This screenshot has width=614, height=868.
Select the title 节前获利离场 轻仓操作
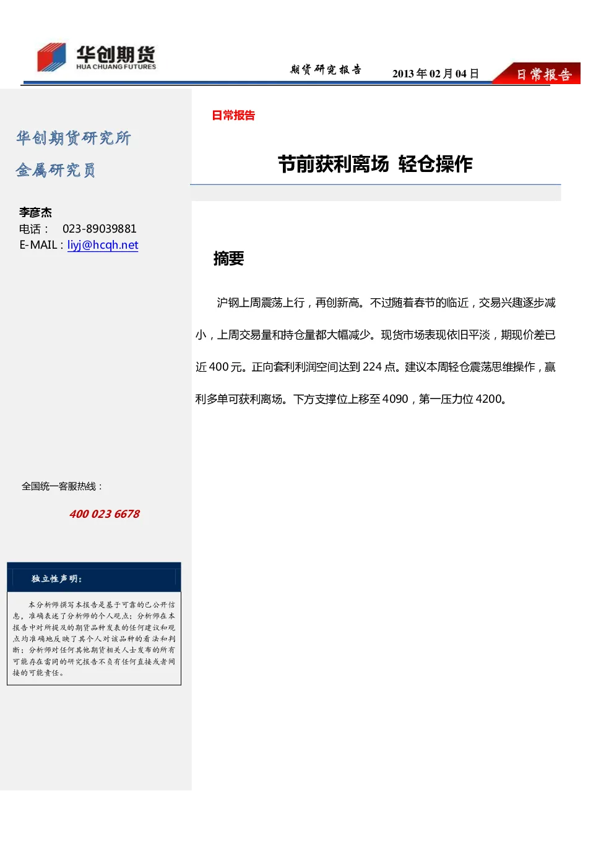(x=375, y=164)
